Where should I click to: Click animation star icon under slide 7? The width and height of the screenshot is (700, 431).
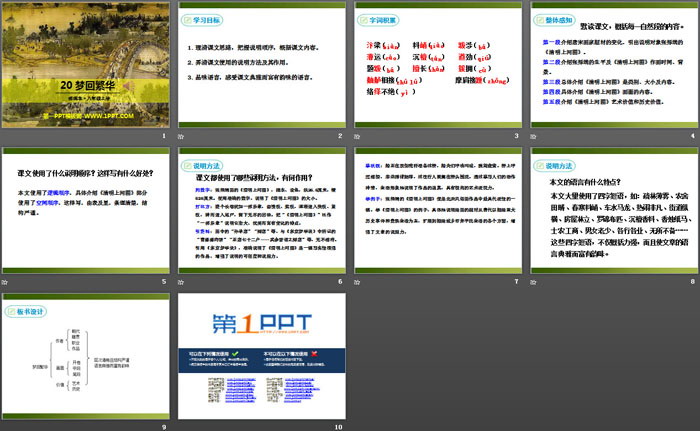tap(357, 282)
